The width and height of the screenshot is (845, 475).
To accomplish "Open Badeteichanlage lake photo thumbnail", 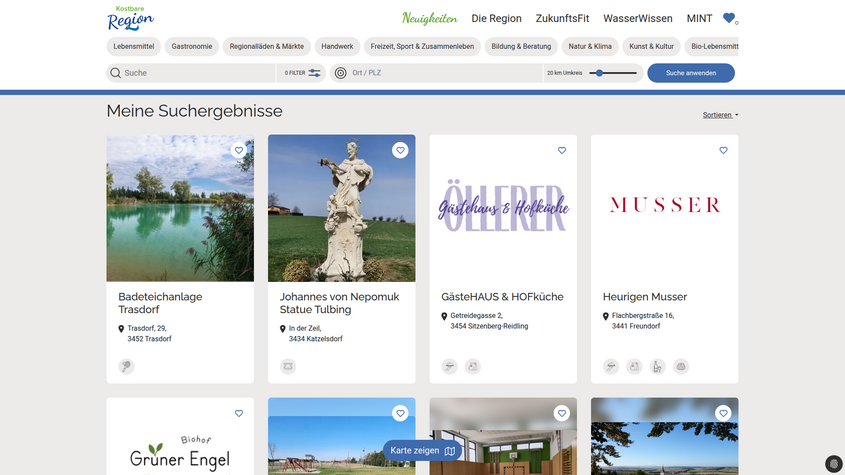I will (x=180, y=208).
